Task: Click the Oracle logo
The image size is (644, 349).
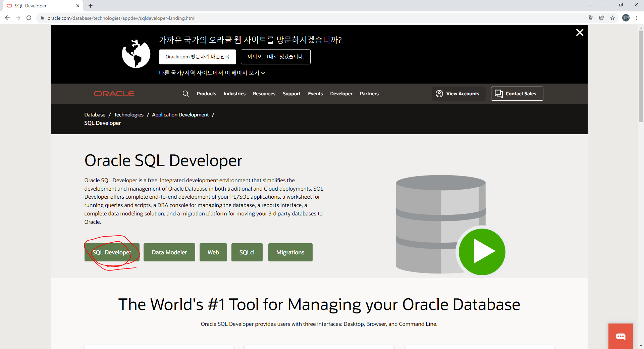Action: (114, 94)
